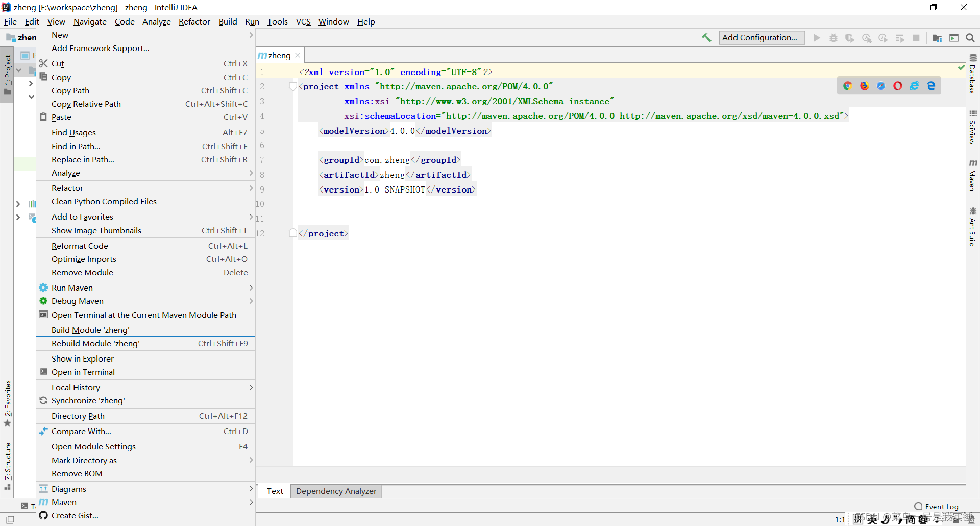Click the Build Project hammer icon

click(x=706, y=38)
